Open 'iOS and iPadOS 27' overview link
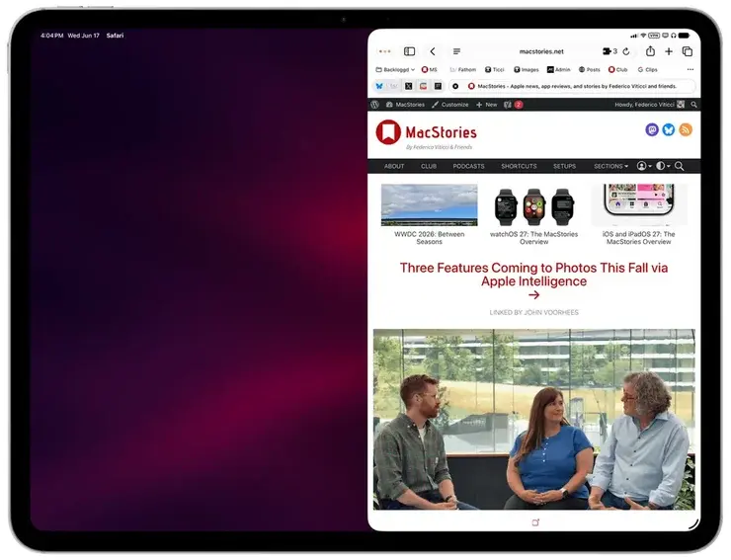This screenshot has height=560, width=731. (639, 238)
